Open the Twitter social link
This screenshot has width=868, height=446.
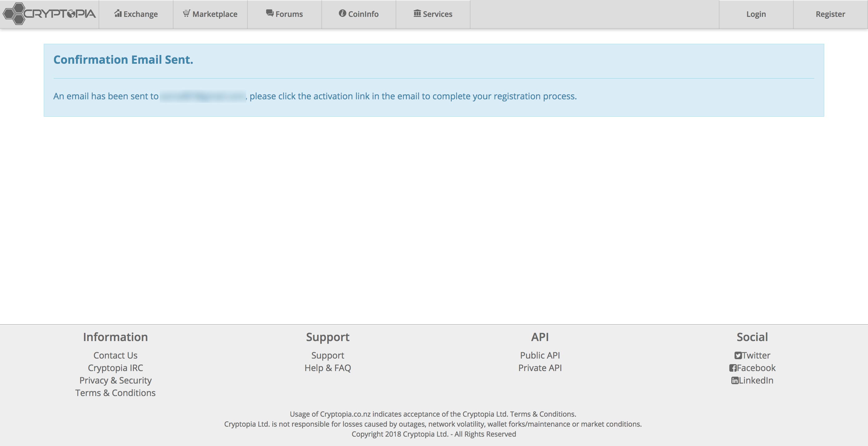(752, 355)
